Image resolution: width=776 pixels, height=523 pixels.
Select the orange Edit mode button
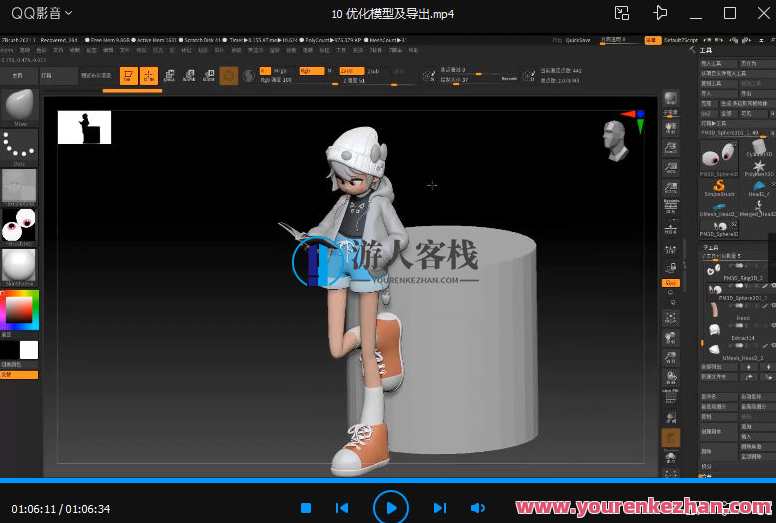tap(129, 76)
